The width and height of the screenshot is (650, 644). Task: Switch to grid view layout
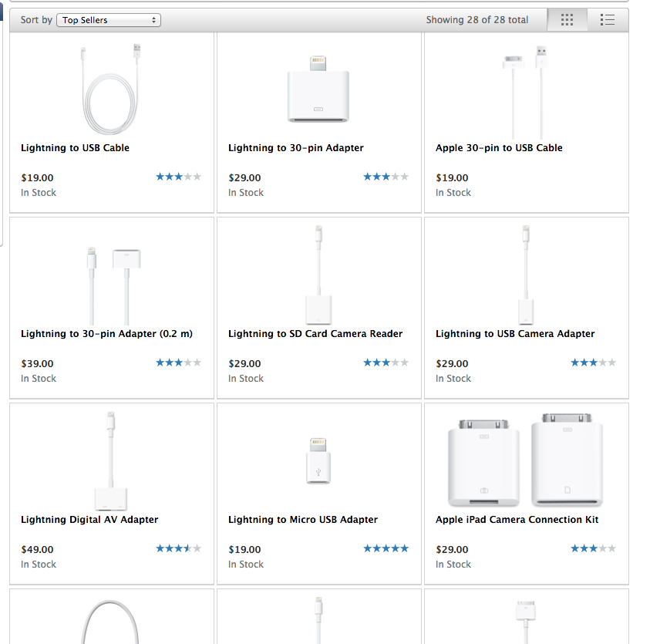(x=567, y=20)
